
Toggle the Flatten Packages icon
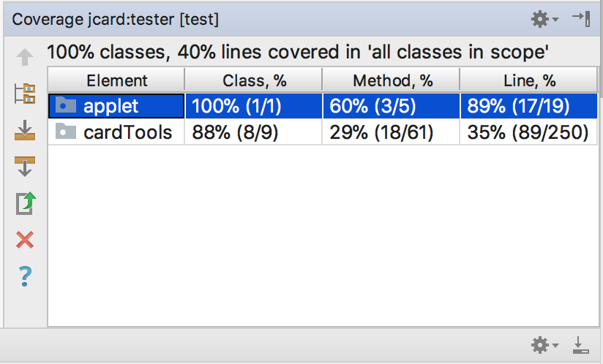click(25, 94)
